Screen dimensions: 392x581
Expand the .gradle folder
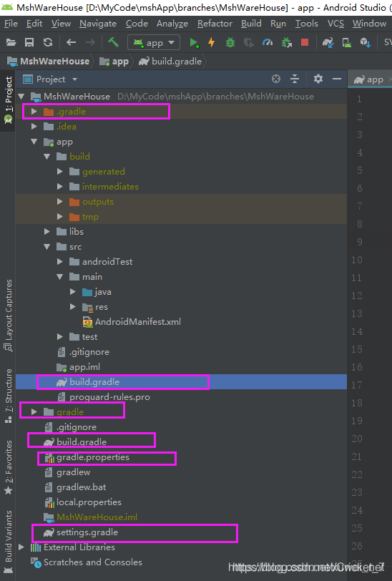tap(34, 111)
